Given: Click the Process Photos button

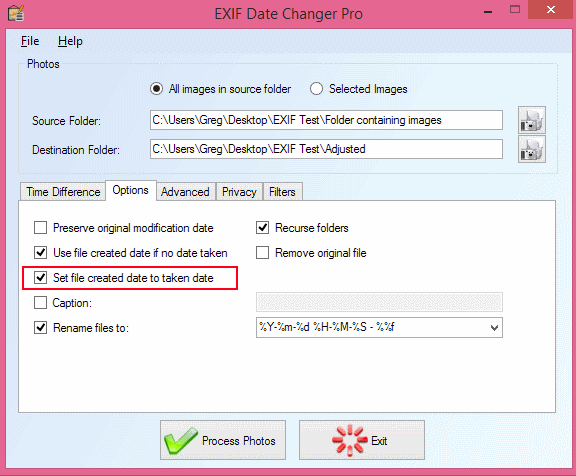Looking at the screenshot, I should [223, 440].
